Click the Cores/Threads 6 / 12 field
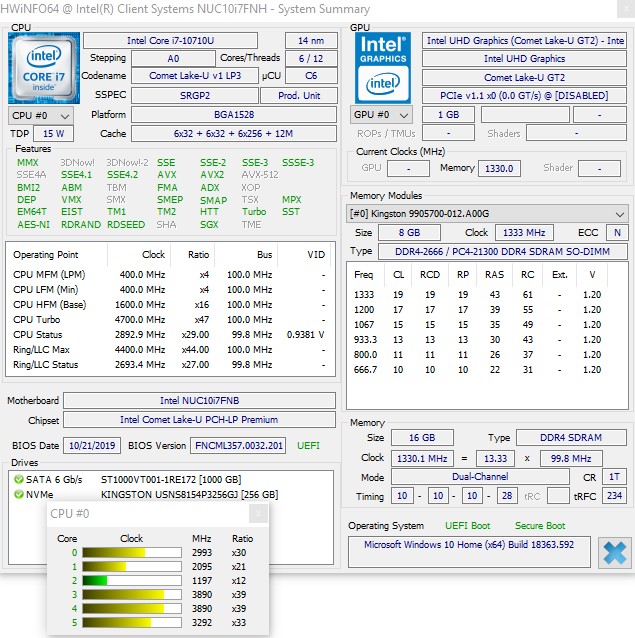This screenshot has width=635, height=638. point(311,59)
